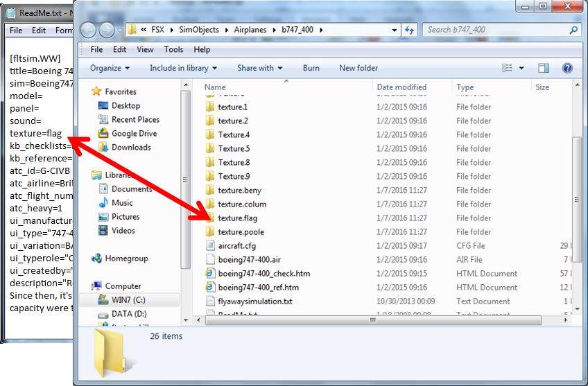
Task: Select the Music library
Action: click(x=116, y=203)
